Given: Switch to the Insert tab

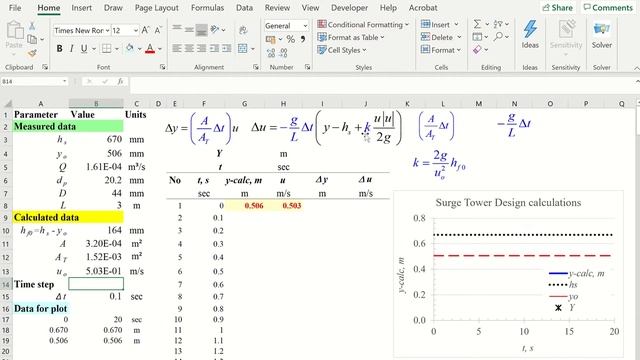Looking at the screenshot, I should pos(81,8).
